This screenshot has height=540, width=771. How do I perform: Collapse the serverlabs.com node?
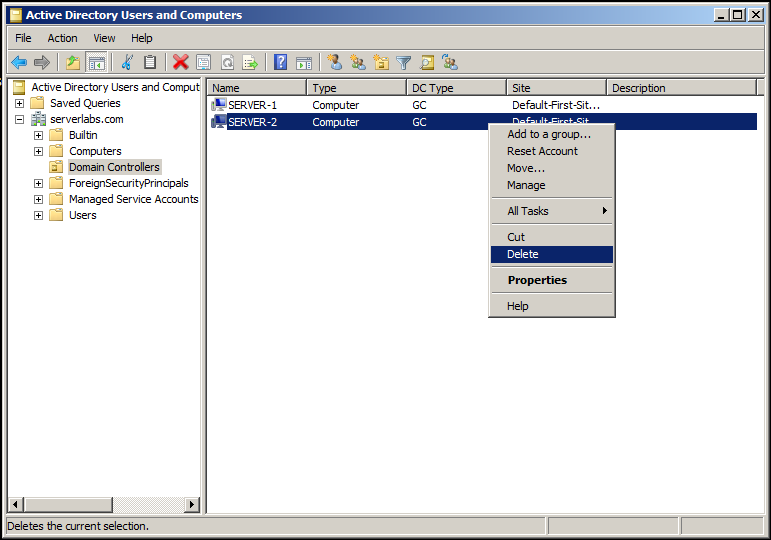19,120
